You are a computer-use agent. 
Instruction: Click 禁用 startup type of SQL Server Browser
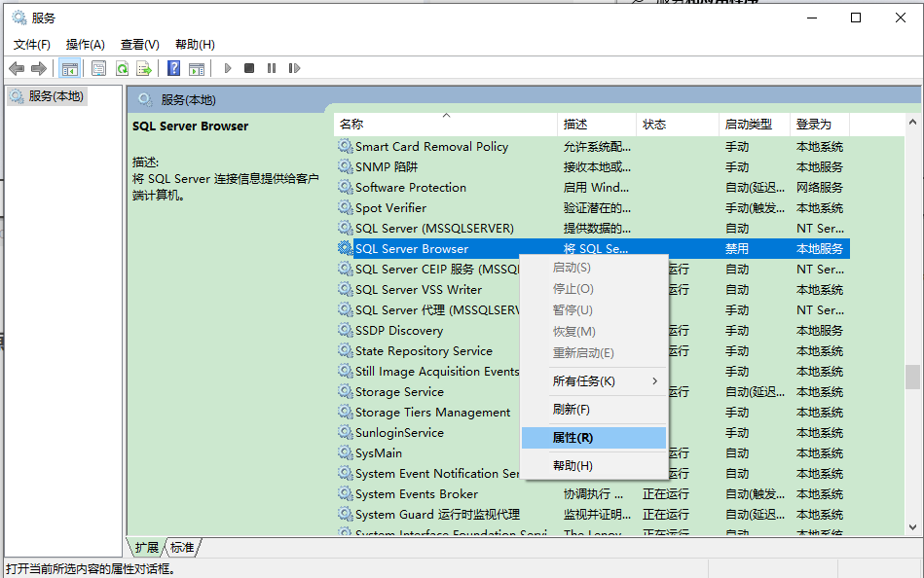click(x=737, y=249)
